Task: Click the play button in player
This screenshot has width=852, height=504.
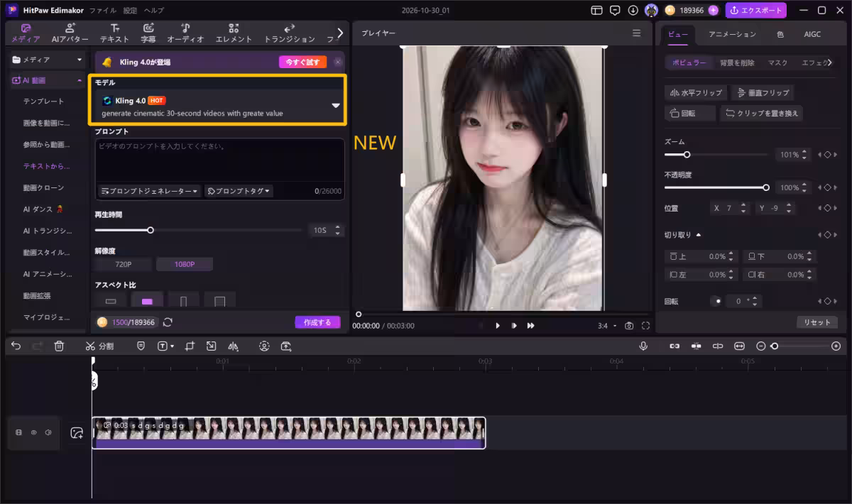Action: tap(498, 326)
